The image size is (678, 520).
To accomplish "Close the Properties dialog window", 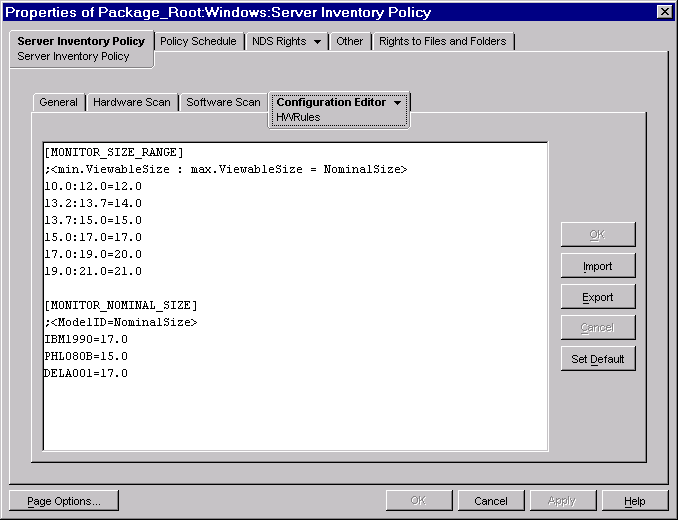I will 665,12.
